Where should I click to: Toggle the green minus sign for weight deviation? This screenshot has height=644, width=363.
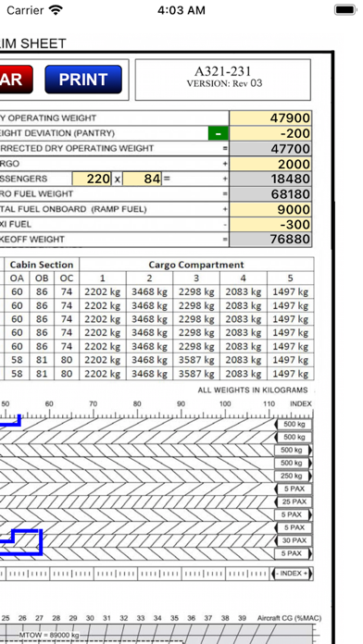click(x=218, y=133)
